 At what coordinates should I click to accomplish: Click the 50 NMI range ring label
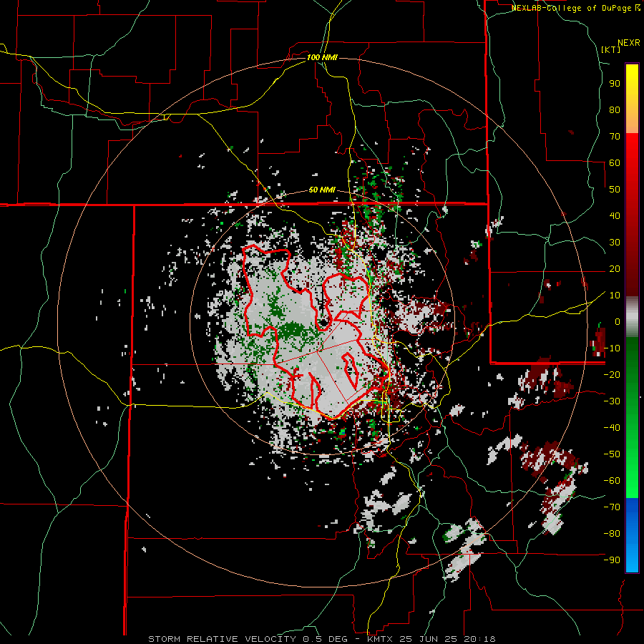pos(322,190)
